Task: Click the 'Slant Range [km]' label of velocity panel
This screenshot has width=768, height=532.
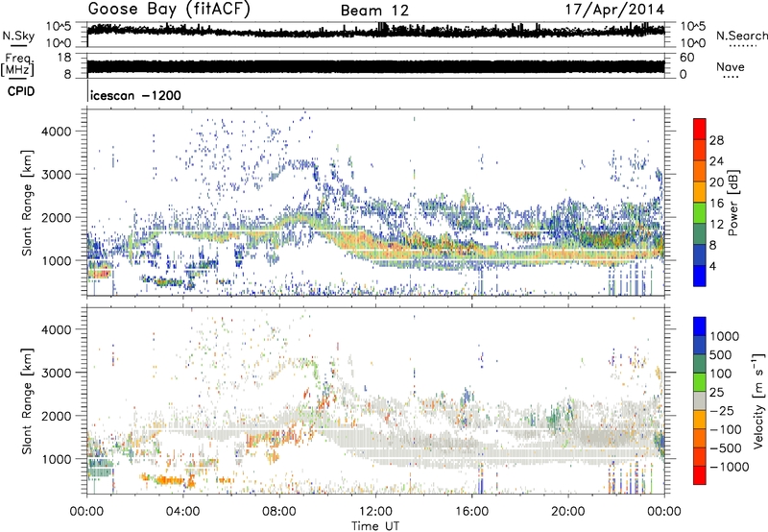Action: [27, 400]
